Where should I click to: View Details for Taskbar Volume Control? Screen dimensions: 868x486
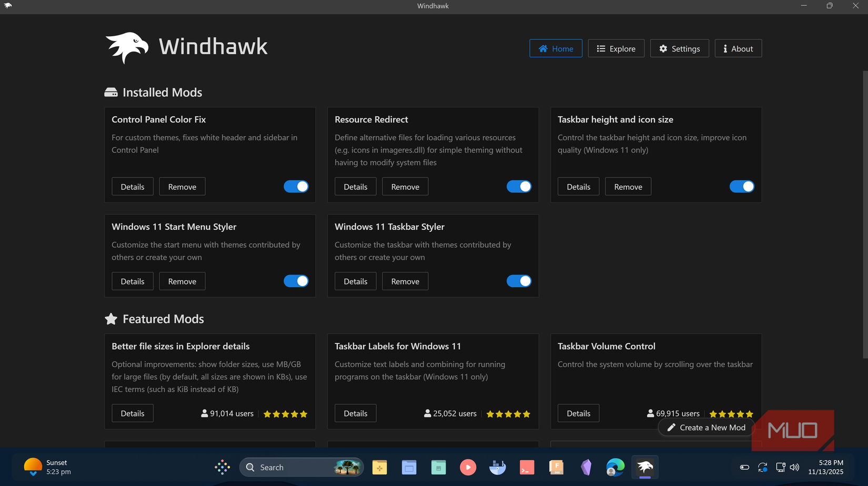click(578, 413)
